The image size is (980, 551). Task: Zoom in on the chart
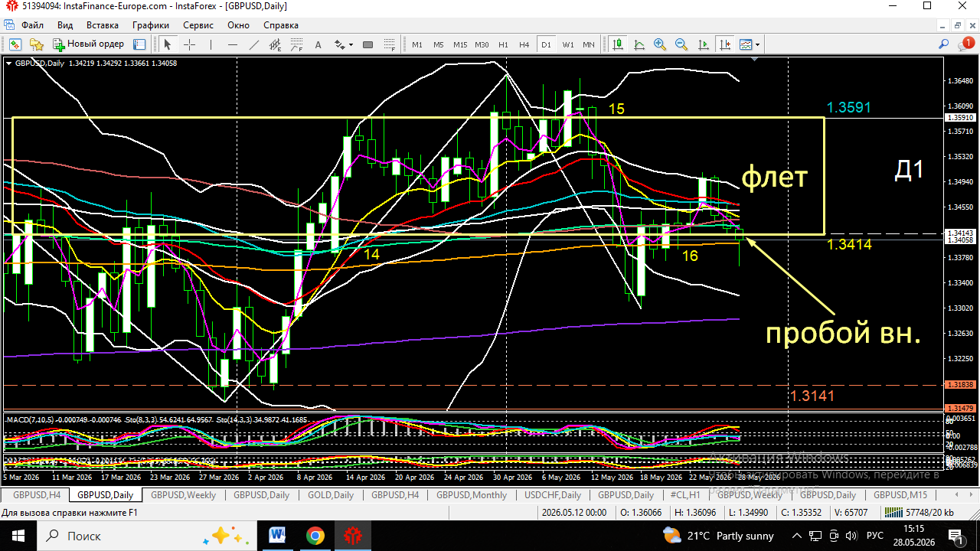(x=660, y=44)
